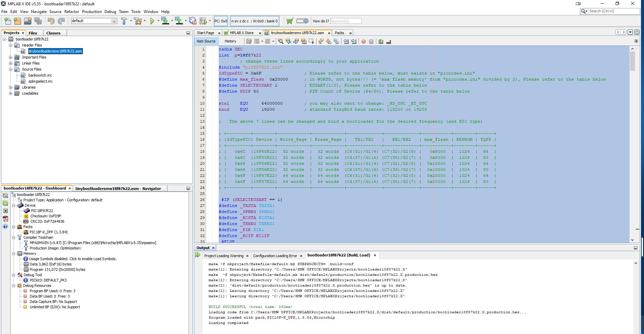644x334 pixels.
Task: Click the Clean and Build icon
Action: point(138,21)
